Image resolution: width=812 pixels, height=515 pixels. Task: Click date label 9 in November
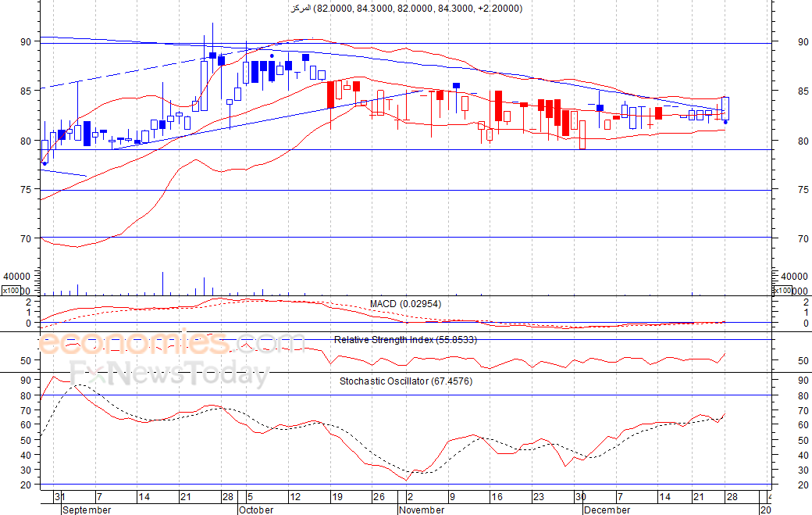[x=452, y=497]
